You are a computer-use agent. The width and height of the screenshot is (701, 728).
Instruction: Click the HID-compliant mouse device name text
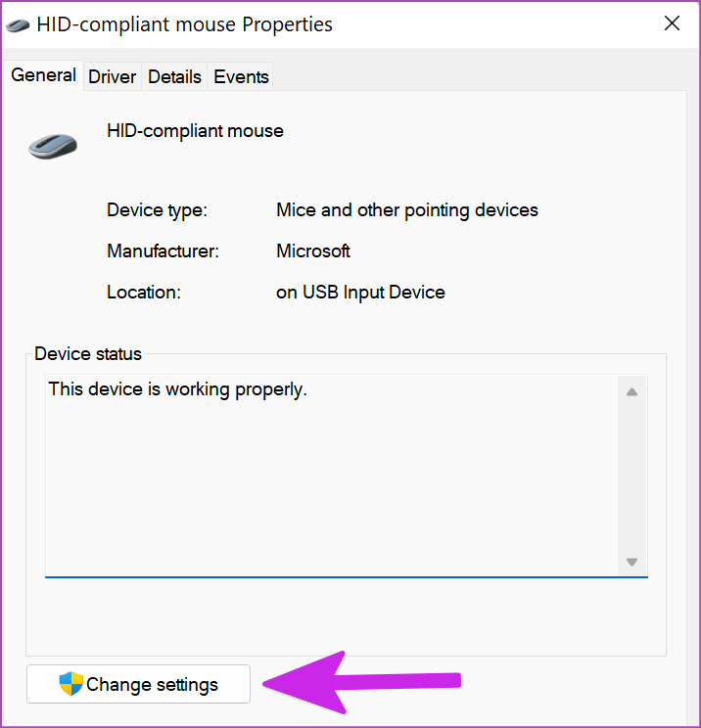[x=195, y=131]
